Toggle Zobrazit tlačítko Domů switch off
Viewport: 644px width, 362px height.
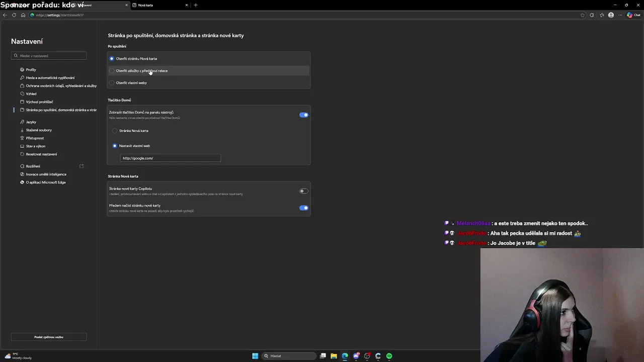click(303, 115)
